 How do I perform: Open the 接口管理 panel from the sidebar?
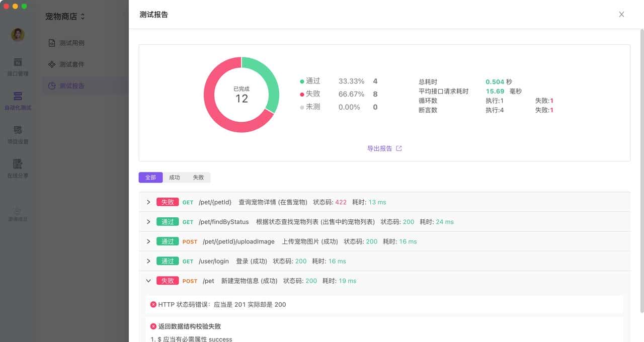click(x=18, y=67)
